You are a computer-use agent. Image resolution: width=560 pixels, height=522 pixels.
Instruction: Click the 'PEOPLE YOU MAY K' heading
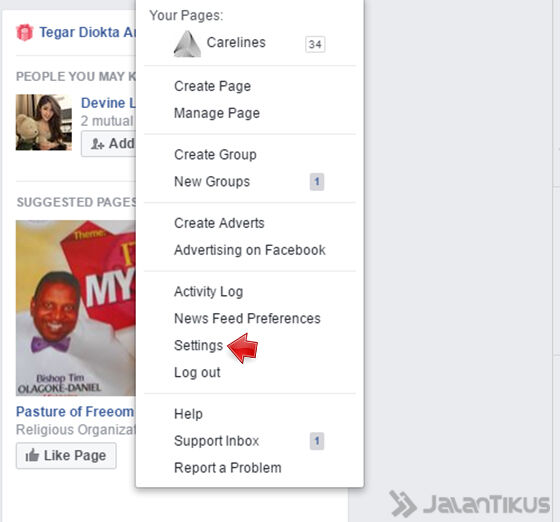pos(76,76)
